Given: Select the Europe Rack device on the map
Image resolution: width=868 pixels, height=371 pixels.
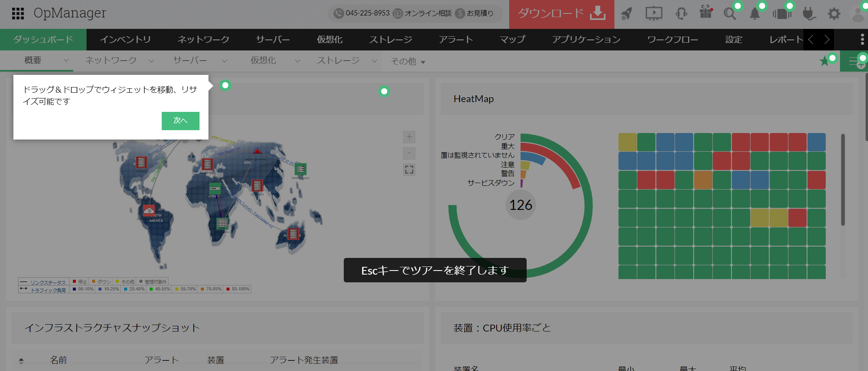Looking at the screenshot, I should tap(207, 164).
